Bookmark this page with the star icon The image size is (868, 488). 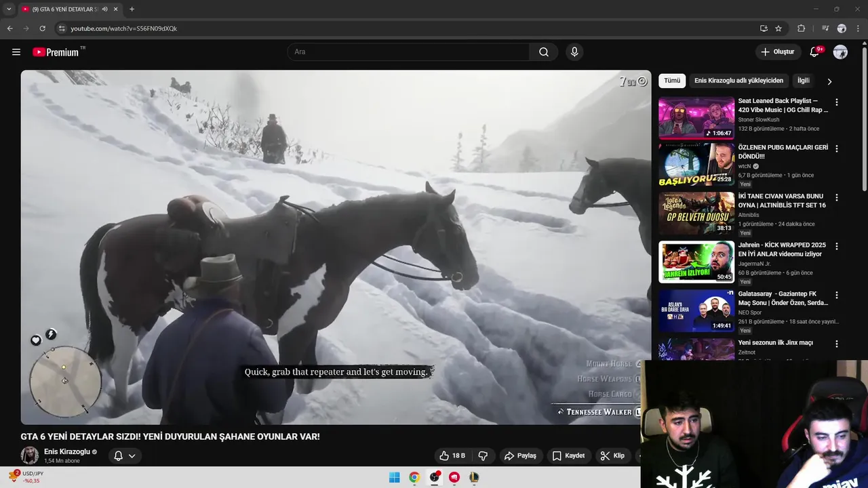click(778, 28)
